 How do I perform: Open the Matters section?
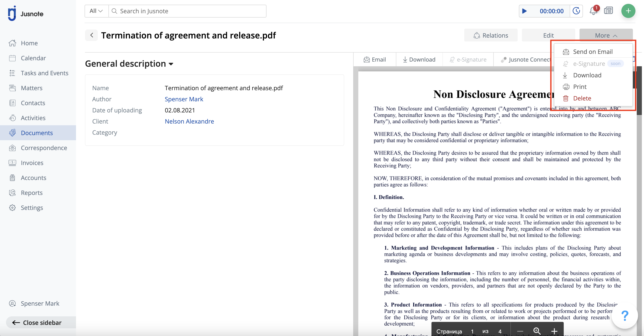pyautogui.click(x=32, y=88)
